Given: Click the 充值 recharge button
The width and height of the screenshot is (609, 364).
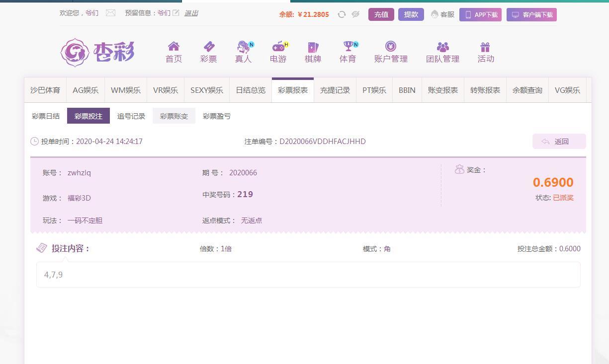Looking at the screenshot, I should (x=381, y=14).
